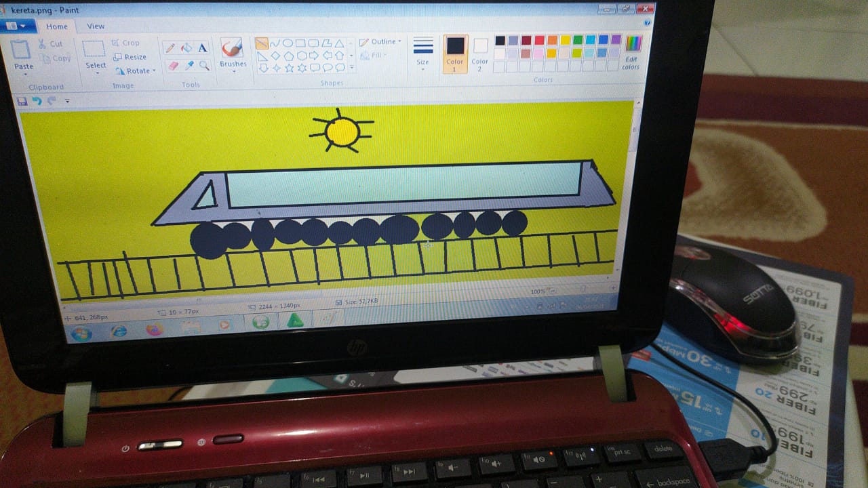Choose the Line shape
The height and width of the screenshot is (488, 868).
click(261, 43)
